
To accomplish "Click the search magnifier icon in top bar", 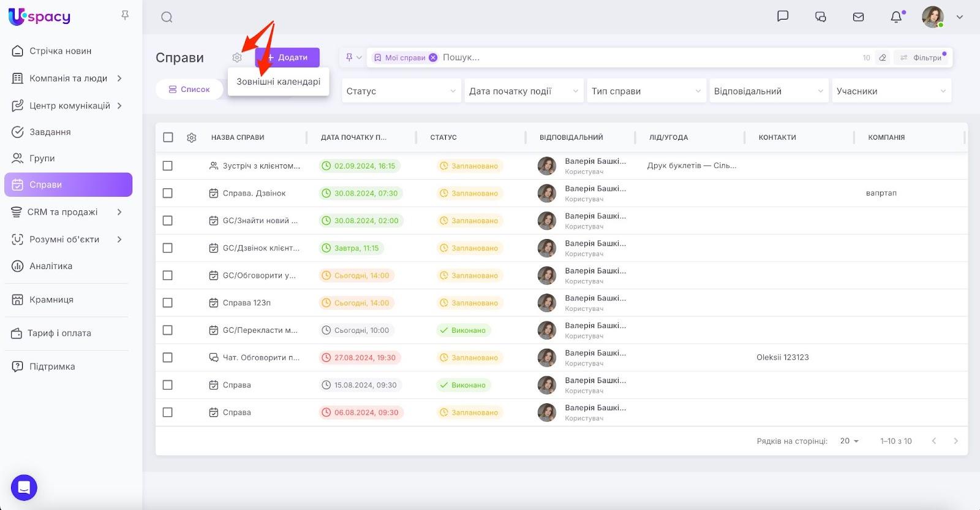I will coord(167,17).
